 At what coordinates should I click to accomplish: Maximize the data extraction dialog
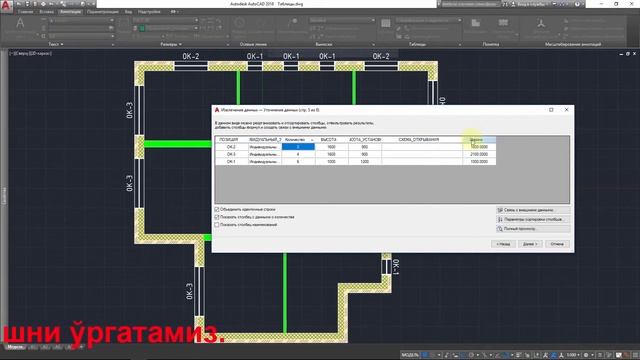(x=551, y=110)
